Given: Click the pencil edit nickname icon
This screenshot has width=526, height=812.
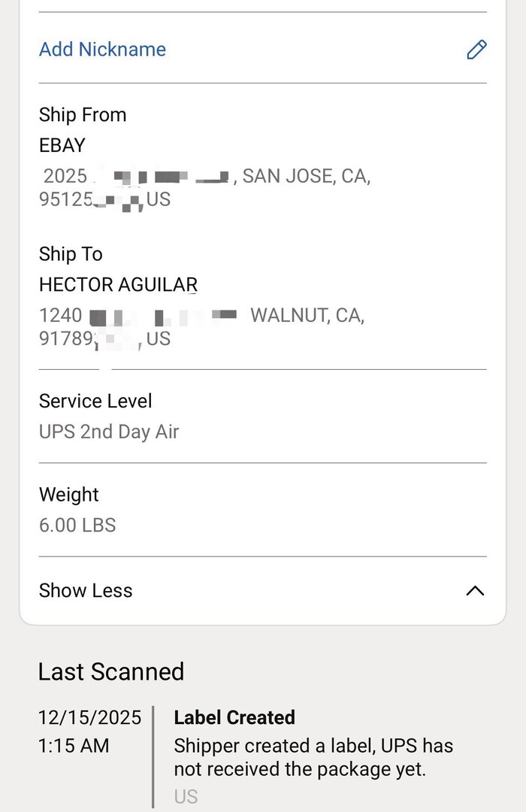Looking at the screenshot, I should [x=476, y=50].
